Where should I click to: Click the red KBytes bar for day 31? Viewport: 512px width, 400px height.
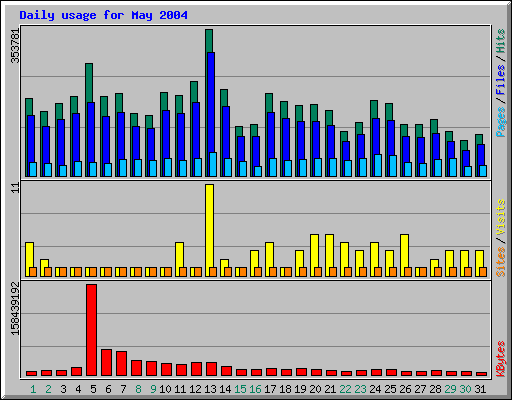pos(481,374)
